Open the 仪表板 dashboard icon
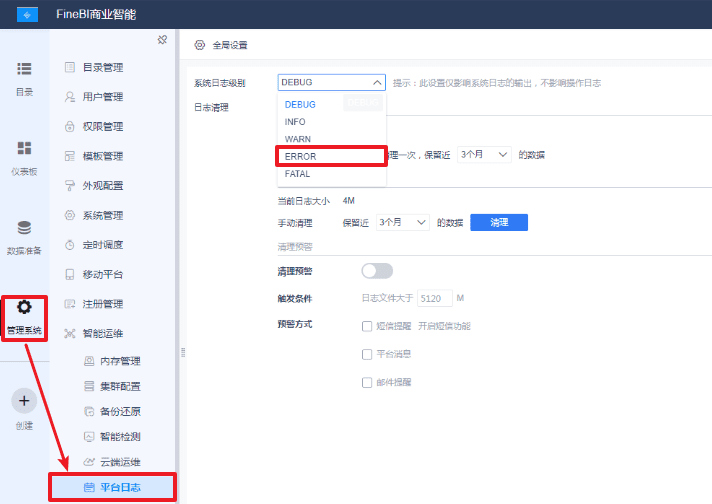712x504 pixels. click(24, 148)
